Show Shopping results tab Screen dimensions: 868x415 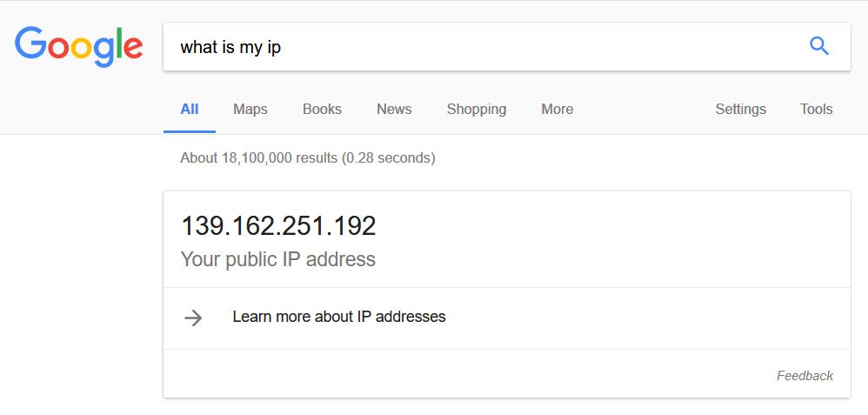point(477,109)
